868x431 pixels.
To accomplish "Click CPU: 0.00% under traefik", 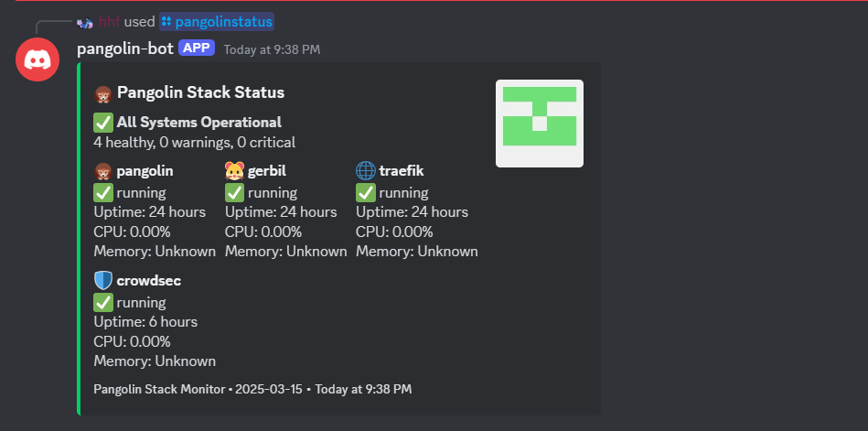I will click(394, 232).
